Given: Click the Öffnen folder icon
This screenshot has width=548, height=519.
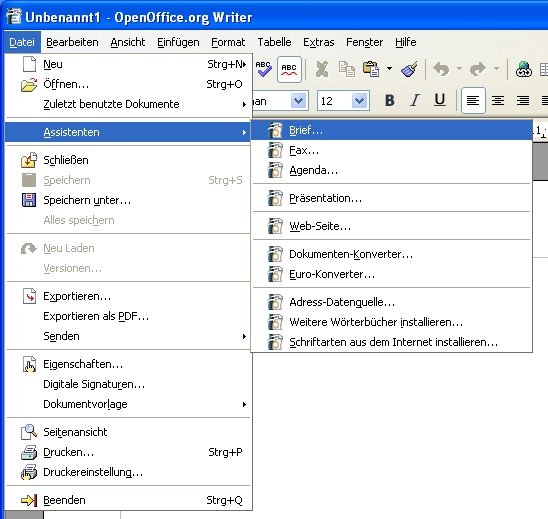Looking at the screenshot, I should point(29,84).
